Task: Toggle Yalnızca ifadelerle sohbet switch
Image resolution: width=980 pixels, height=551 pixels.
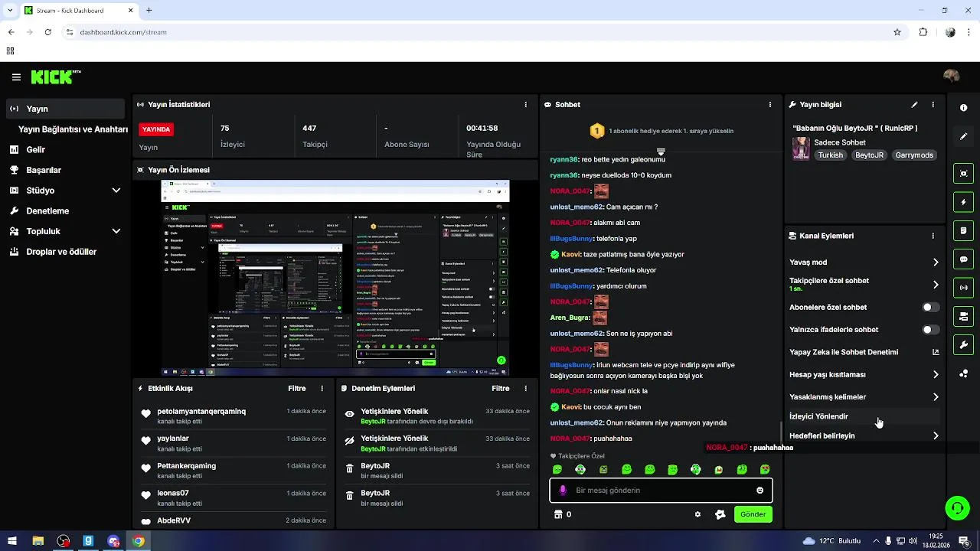Action: click(x=931, y=330)
